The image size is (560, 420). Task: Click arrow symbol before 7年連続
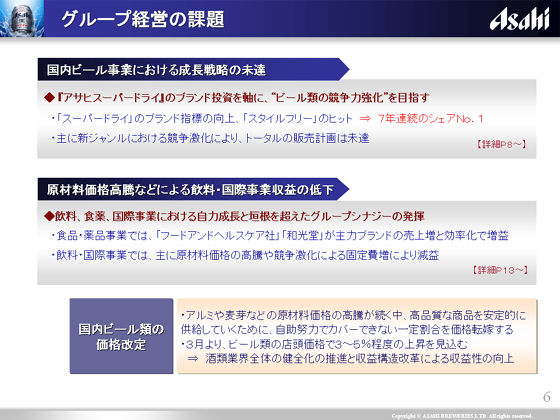click(x=365, y=119)
